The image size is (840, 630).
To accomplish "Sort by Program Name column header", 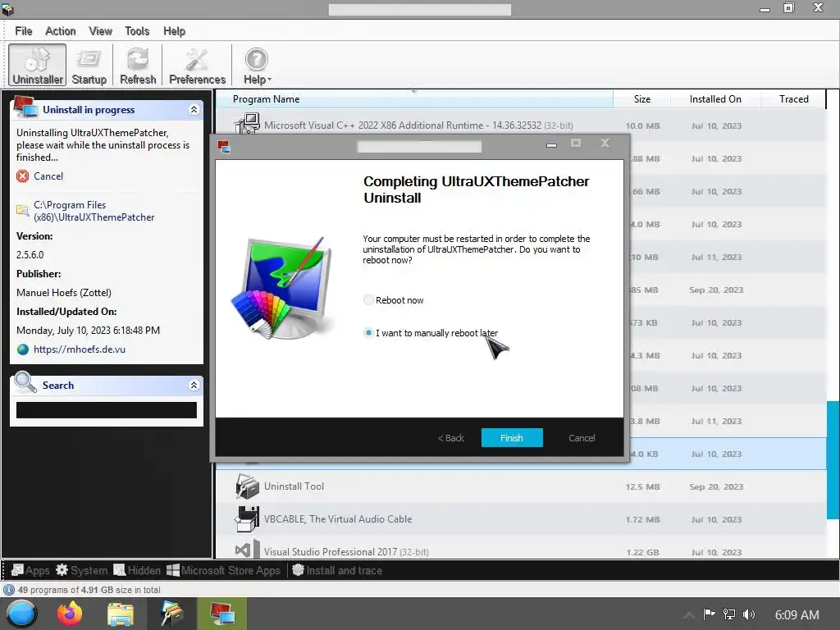I will pos(414,99).
